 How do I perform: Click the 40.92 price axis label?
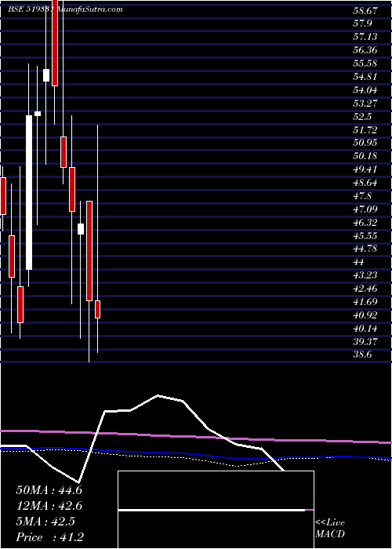point(365,316)
